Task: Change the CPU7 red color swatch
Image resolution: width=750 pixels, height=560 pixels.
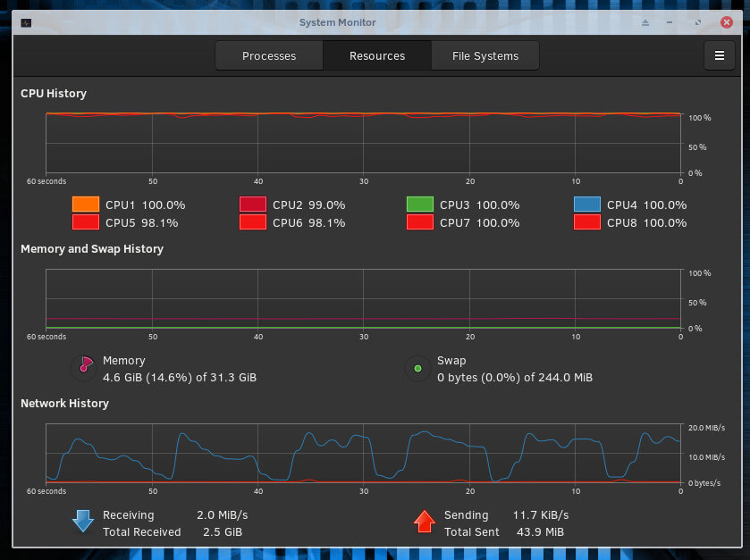Action: click(x=419, y=222)
